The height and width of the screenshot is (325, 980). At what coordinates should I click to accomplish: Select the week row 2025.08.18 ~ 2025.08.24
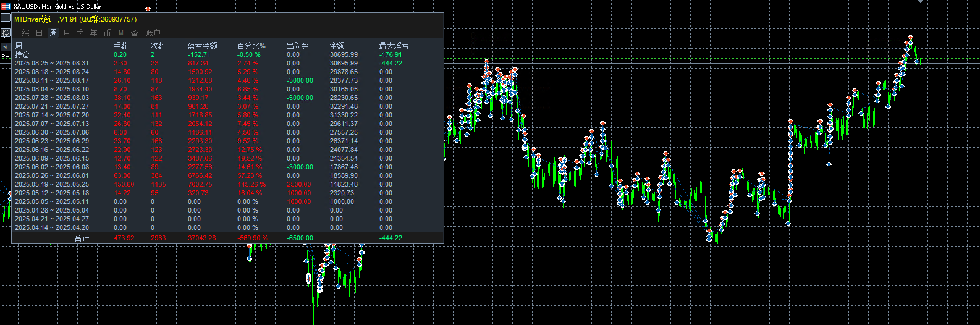pos(52,72)
